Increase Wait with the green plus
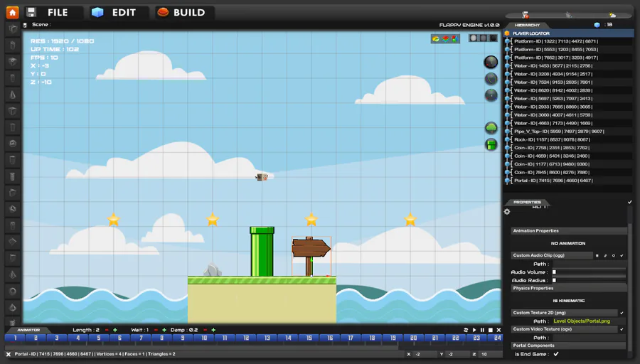The image size is (640, 364). point(164,330)
